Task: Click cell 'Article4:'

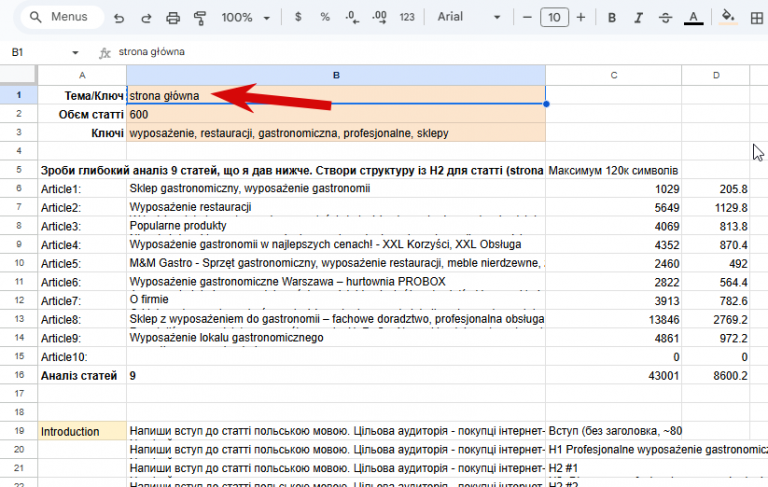Action: [82, 245]
